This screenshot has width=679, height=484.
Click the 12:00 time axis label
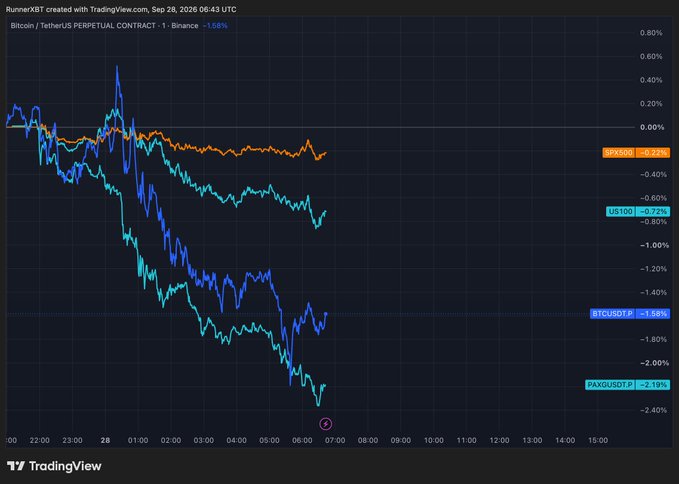499,440
